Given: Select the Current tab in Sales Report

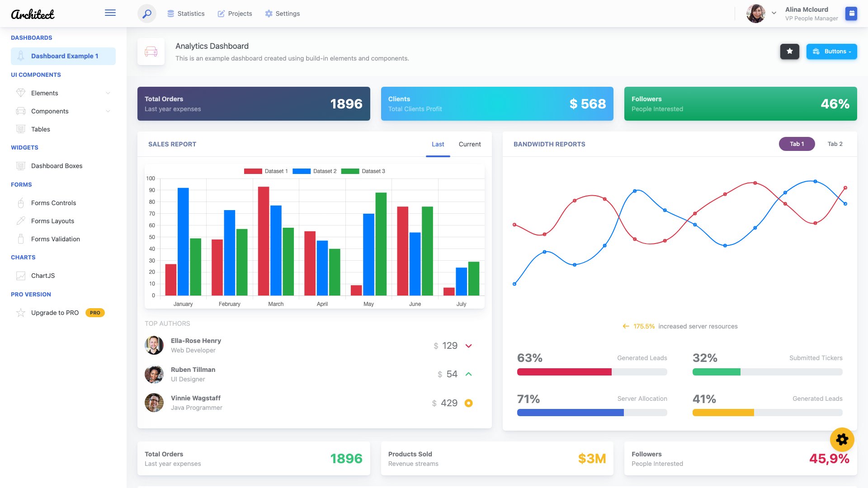Looking at the screenshot, I should 470,144.
